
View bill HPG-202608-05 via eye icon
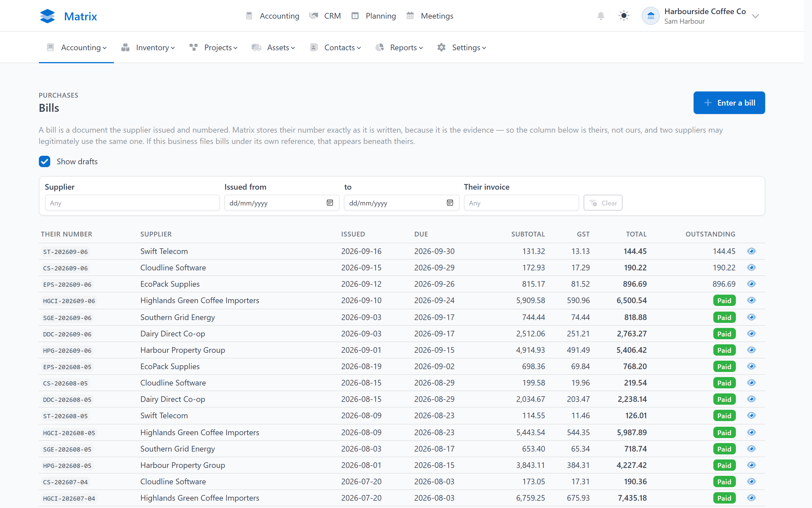coord(751,465)
